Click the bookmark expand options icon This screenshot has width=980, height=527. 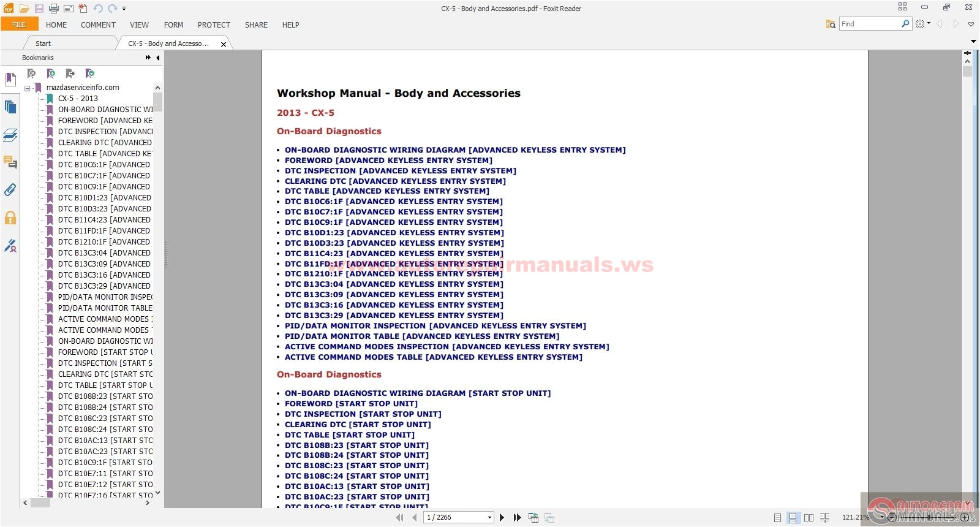pyautogui.click(x=89, y=74)
